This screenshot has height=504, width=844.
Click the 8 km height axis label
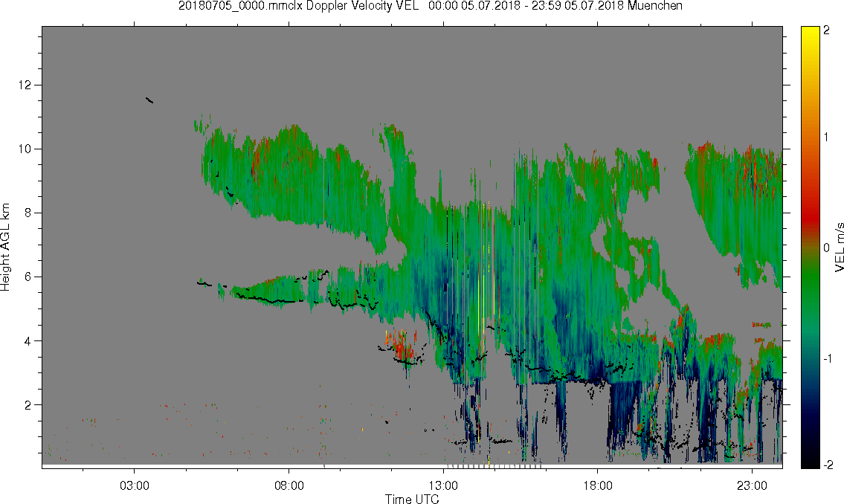(28, 213)
